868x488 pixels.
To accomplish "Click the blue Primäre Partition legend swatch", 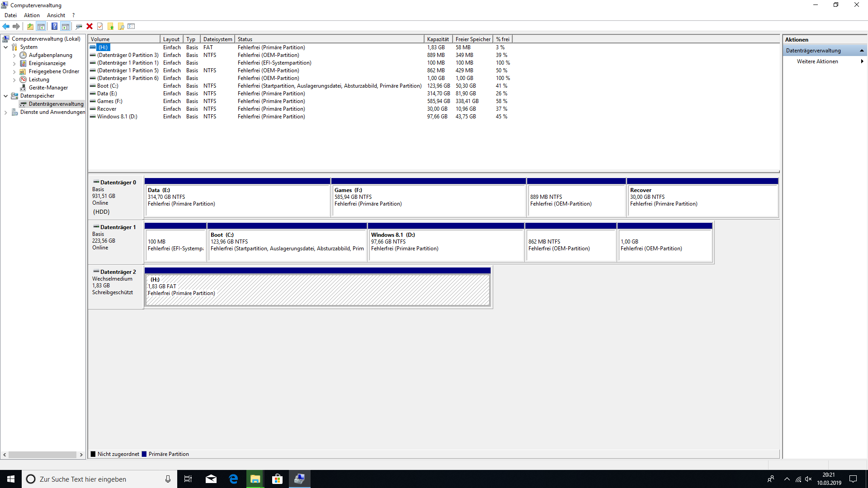I will click(x=144, y=454).
